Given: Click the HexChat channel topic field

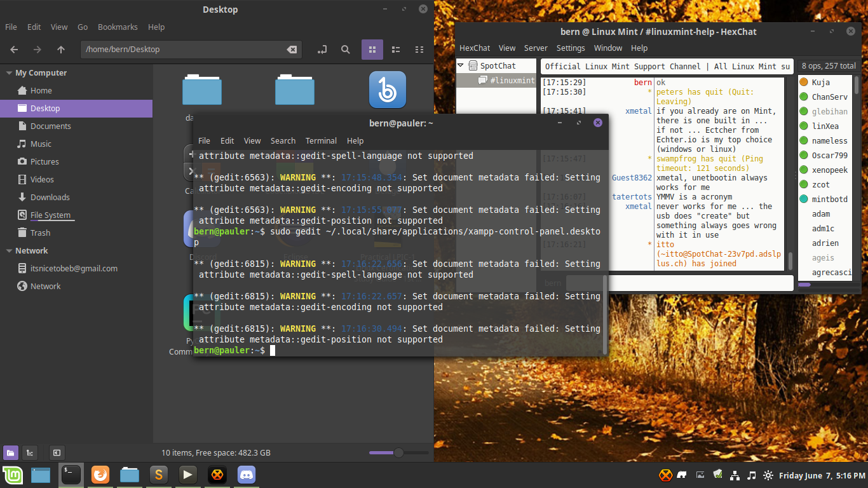Looking at the screenshot, I should pos(667,66).
